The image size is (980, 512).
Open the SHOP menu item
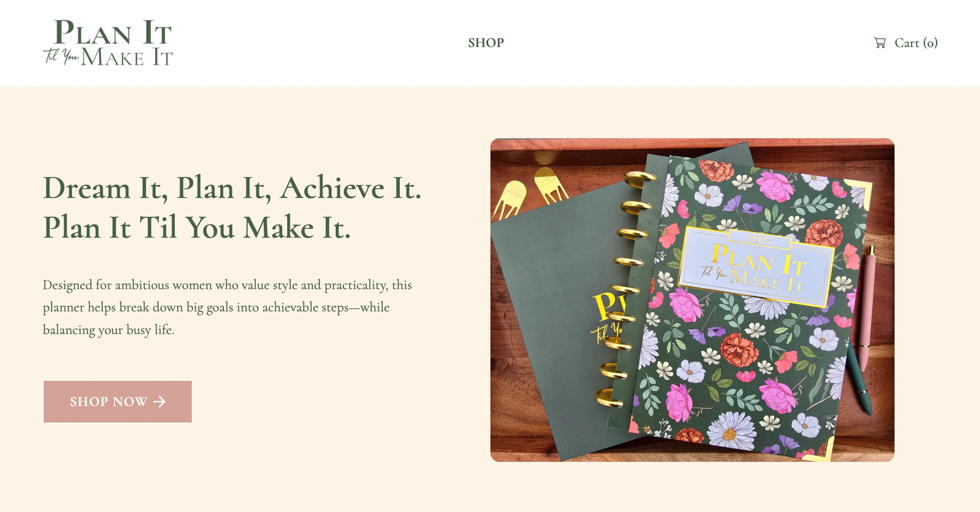pyautogui.click(x=486, y=43)
